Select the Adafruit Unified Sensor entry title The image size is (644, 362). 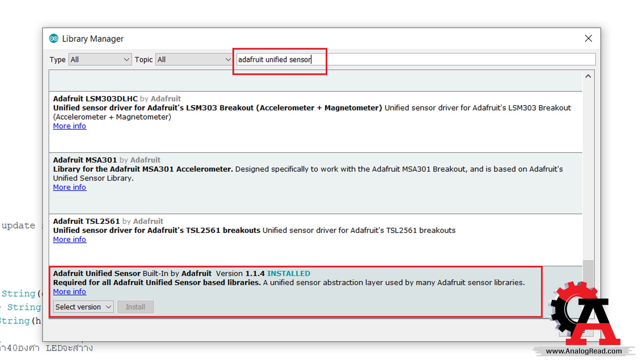click(97, 274)
